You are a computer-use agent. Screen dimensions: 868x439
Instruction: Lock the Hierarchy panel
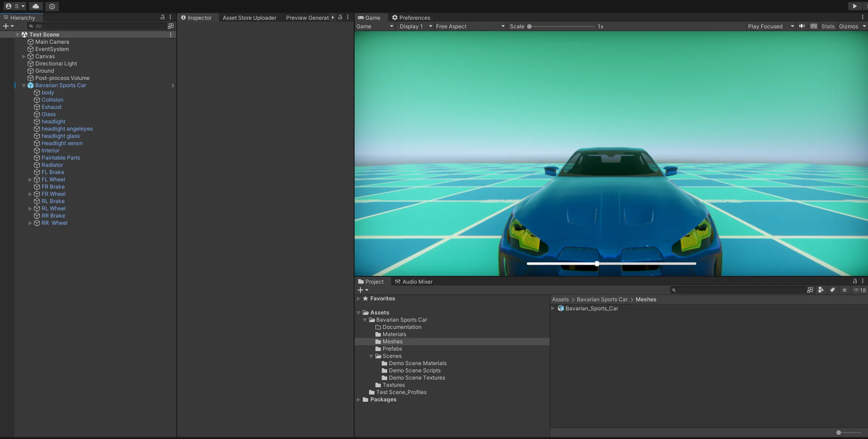162,17
